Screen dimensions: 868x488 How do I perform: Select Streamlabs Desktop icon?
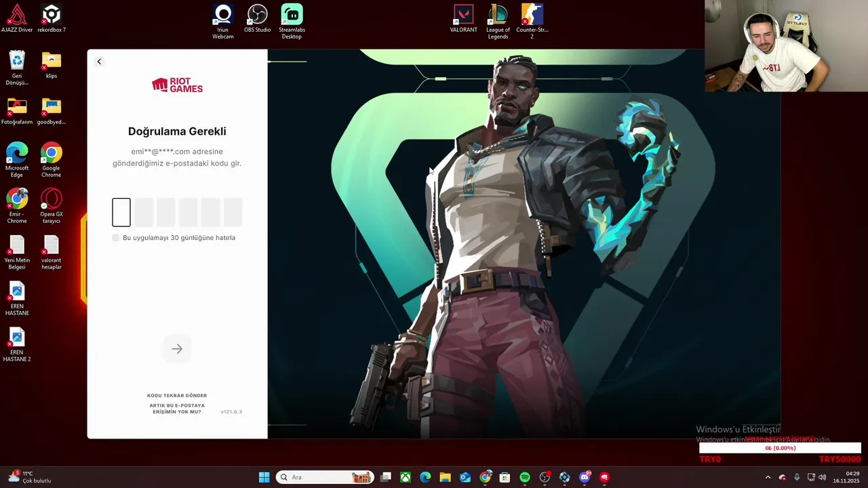point(292,22)
